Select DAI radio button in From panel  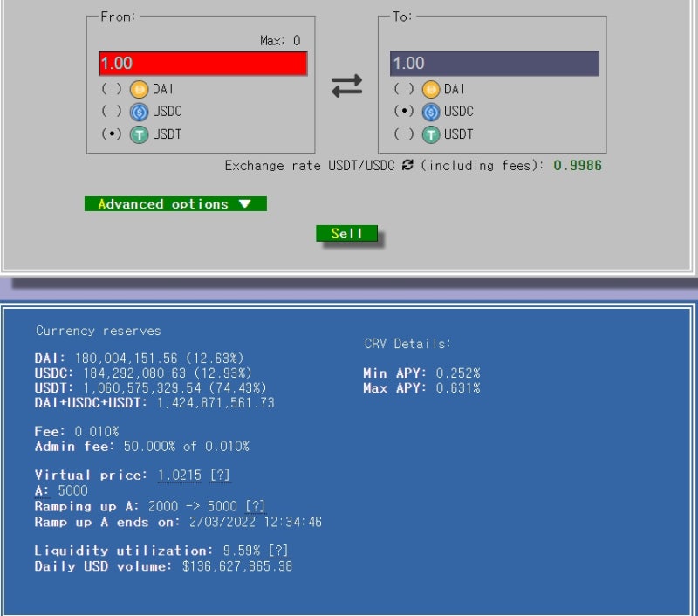(112, 89)
